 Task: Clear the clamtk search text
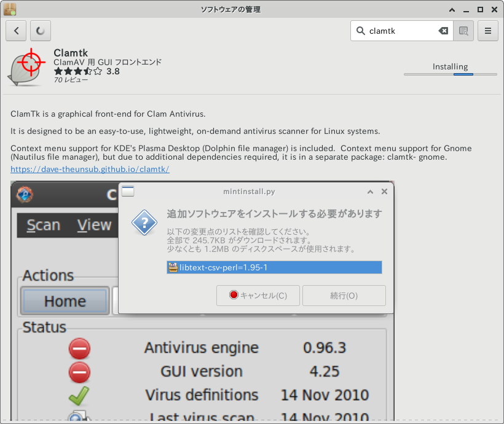(443, 31)
